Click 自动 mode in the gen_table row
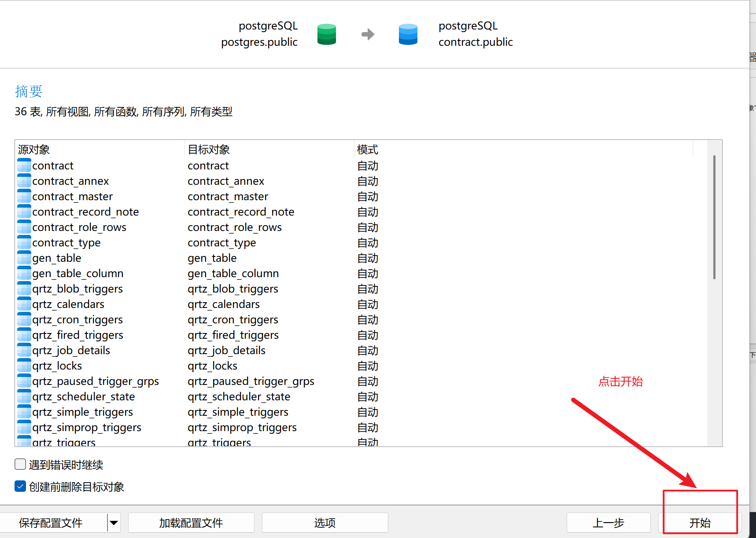This screenshot has height=538, width=756. tap(368, 258)
